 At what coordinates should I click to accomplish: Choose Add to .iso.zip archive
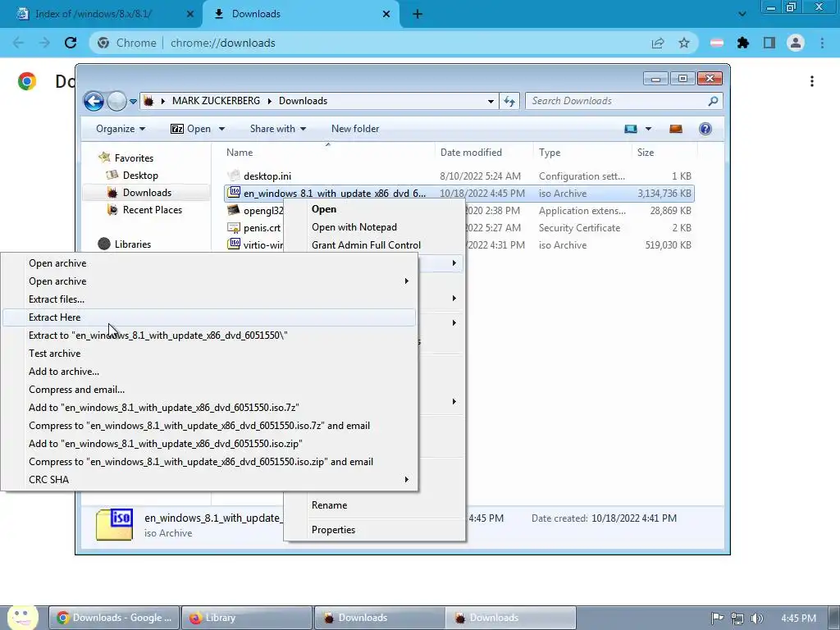point(209,444)
